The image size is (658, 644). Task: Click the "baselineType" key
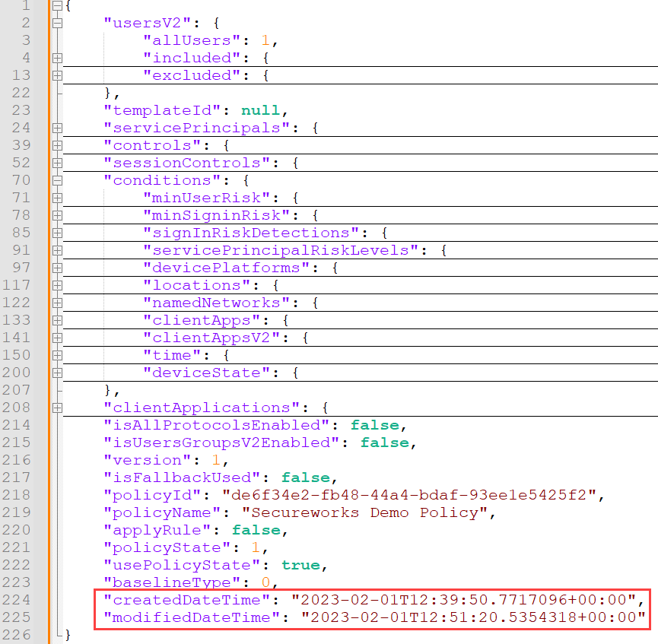(172, 582)
